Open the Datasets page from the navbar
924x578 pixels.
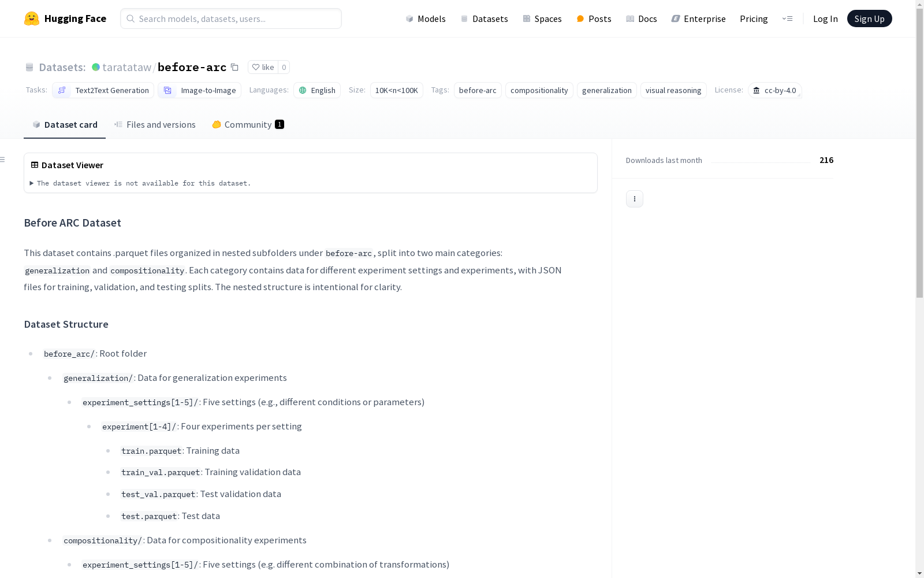coord(484,18)
